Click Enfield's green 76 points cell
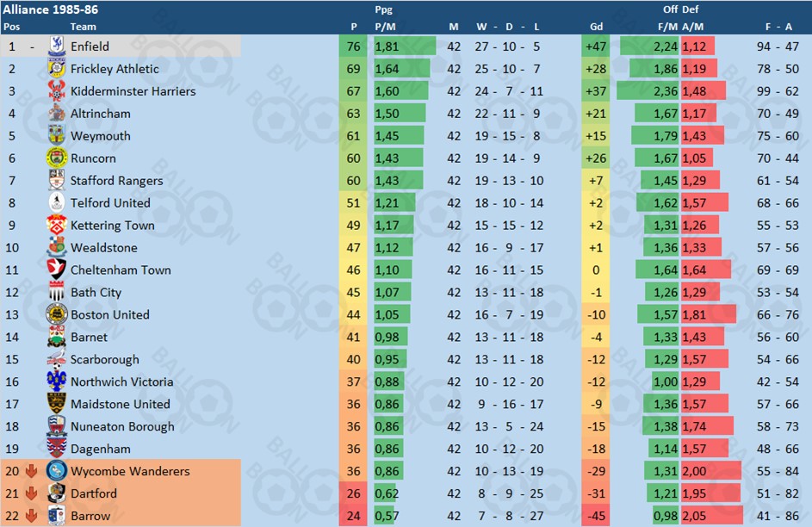This screenshot has width=812, height=527. point(353,46)
